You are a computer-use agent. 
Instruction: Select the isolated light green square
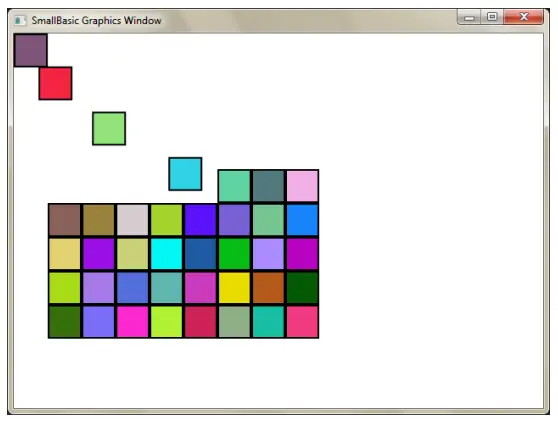point(109,128)
